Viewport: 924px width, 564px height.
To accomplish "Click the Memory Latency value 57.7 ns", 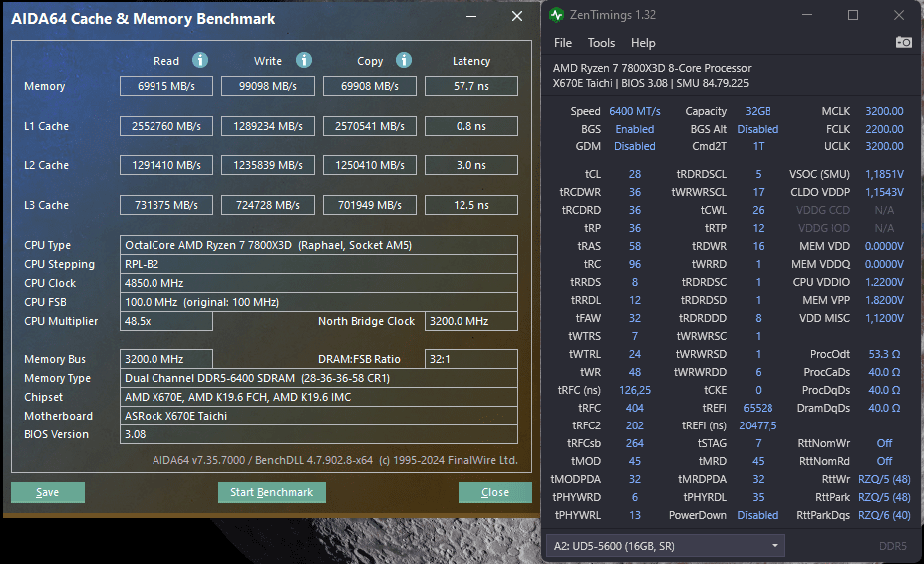I will tap(471, 86).
